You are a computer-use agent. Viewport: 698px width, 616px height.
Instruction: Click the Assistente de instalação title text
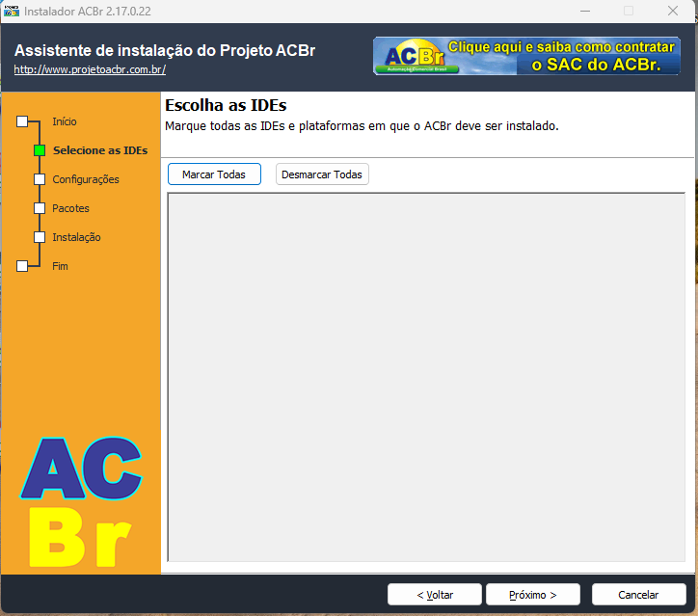pyautogui.click(x=165, y=50)
